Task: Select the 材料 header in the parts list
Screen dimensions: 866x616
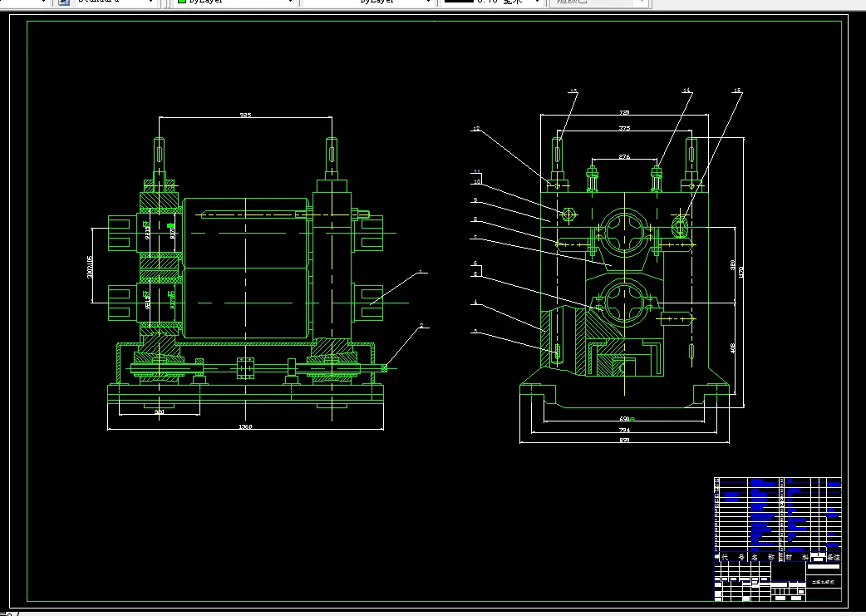Action: point(797,558)
